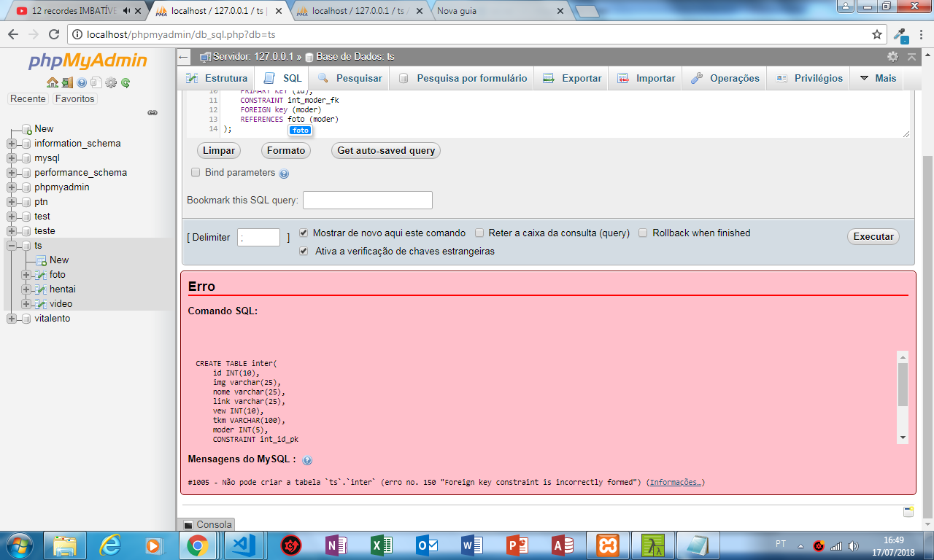This screenshot has height=560, width=934.
Task: Reload navigation panel with green refresh icon
Action: [x=126, y=82]
